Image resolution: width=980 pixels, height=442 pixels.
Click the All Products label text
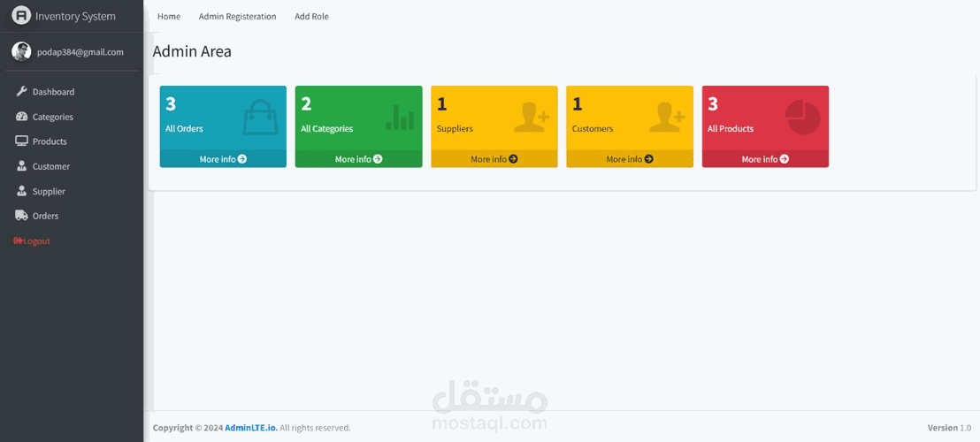tap(730, 128)
